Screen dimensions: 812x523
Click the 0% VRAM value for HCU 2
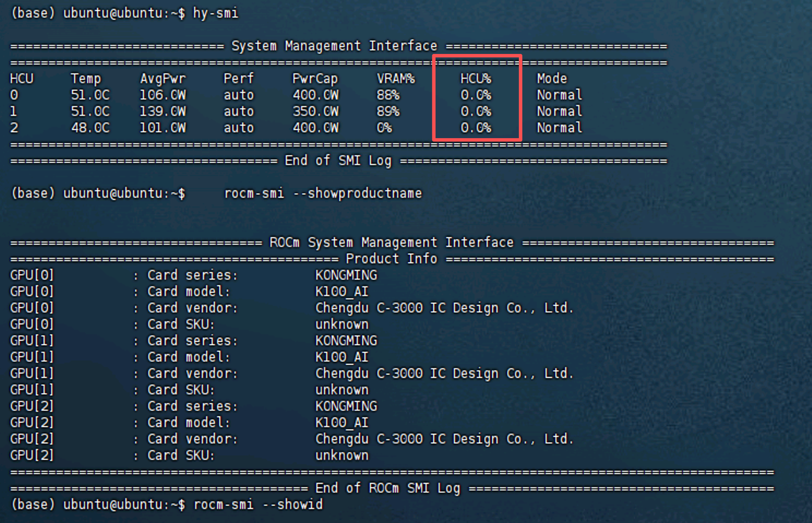[x=384, y=128]
